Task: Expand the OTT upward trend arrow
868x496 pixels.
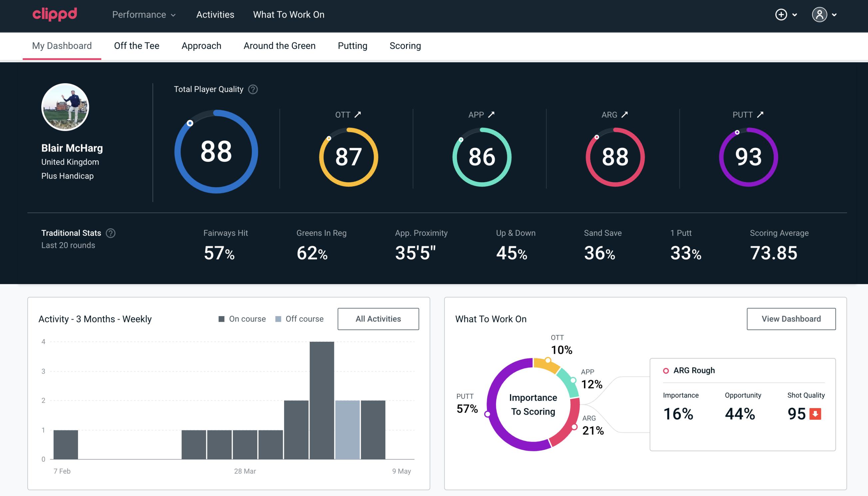Action: click(359, 115)
